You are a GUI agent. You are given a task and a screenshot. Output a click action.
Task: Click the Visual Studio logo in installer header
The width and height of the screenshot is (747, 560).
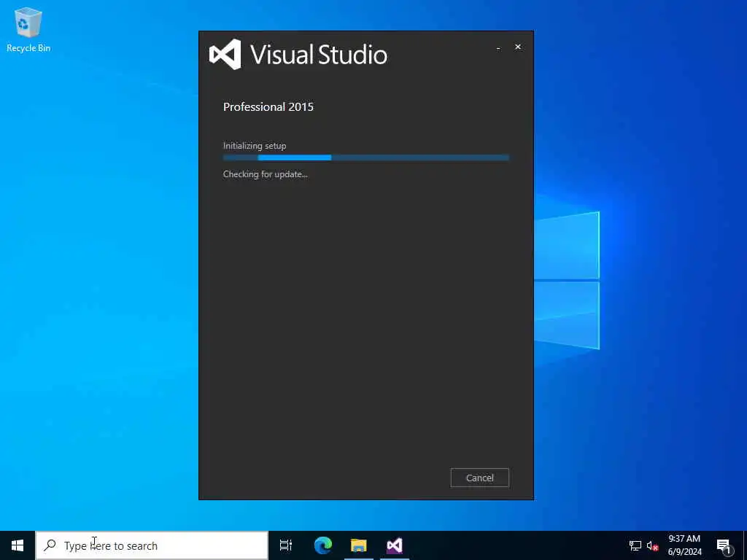(x=225, y=54)
